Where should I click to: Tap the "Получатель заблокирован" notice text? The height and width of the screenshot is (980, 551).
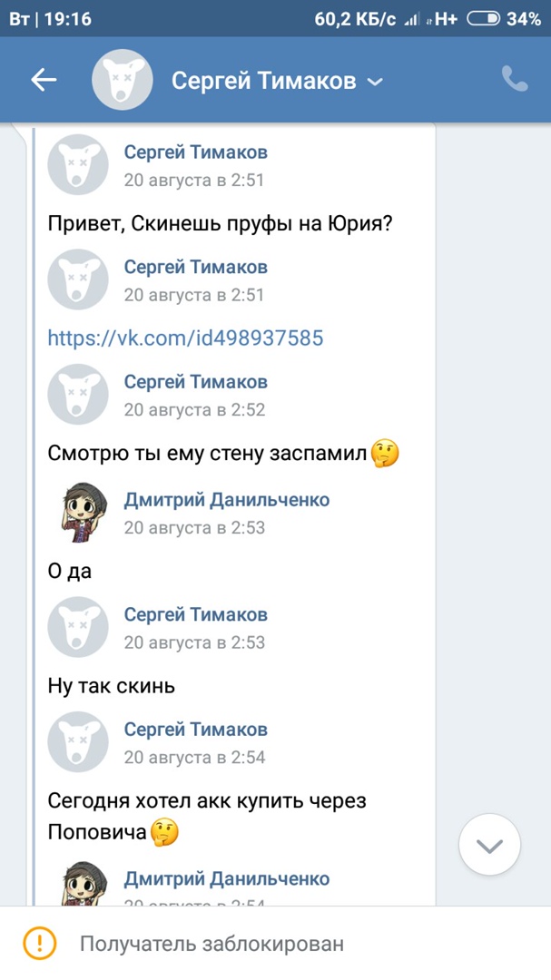pyautogui.click(x=212, y=944)
